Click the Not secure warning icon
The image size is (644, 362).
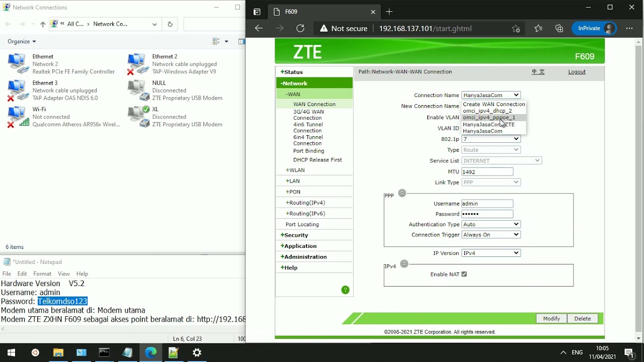click(x=324, y=29)
